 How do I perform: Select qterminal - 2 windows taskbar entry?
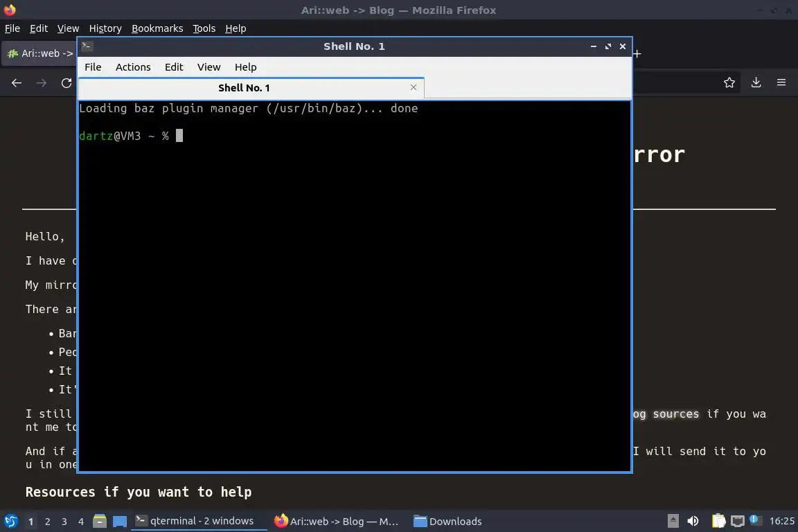coord(199,521)
